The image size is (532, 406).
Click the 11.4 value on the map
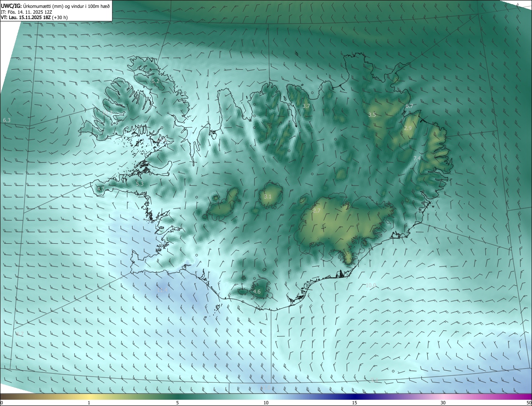click(163, 290)
